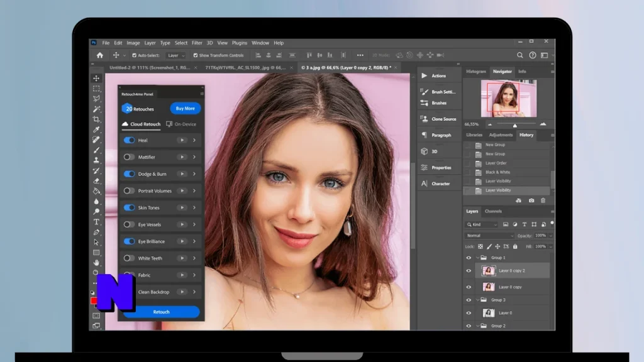Image resolution: width=644 pixels, height=362 pixels.
Task: Enable the White Teeth switch
Action: pos(130,258)
